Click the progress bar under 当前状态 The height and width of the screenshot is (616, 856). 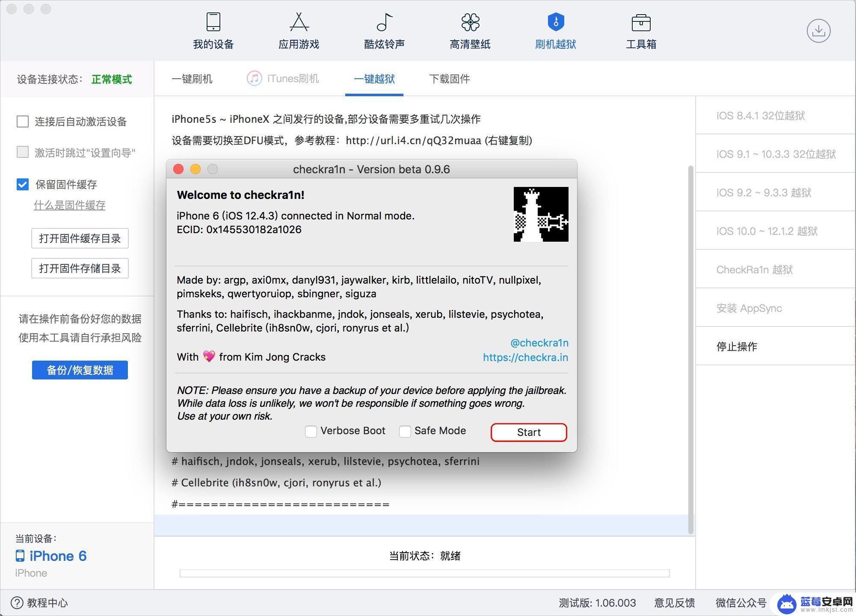[424, 573]
